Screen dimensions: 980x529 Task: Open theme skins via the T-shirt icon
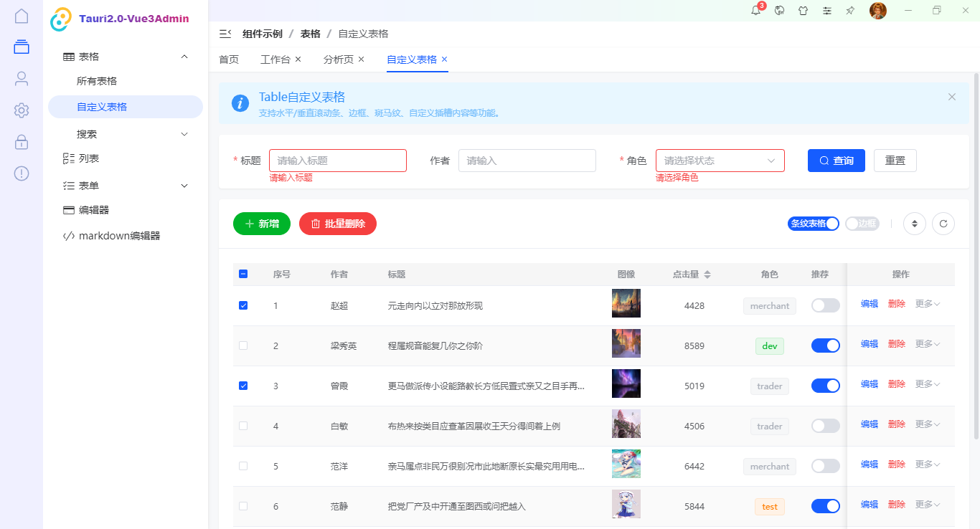(803, 11)
